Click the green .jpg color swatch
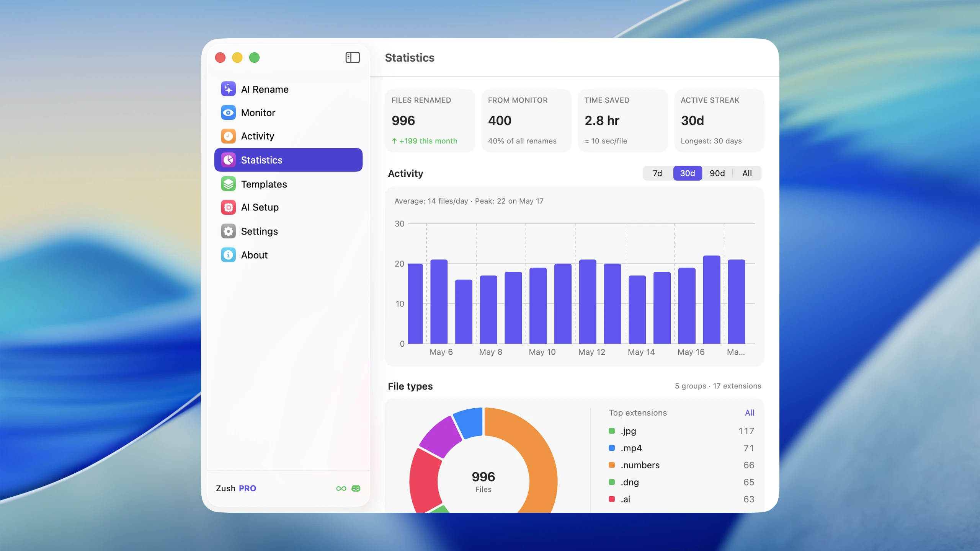This screenshot has width=980, height=551. pos(612,431)
